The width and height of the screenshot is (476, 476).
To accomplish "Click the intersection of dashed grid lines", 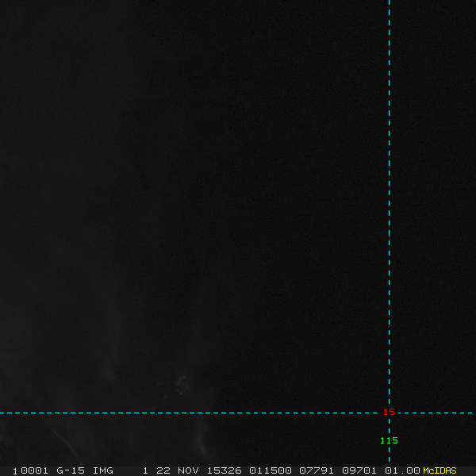I will (389, 413).
